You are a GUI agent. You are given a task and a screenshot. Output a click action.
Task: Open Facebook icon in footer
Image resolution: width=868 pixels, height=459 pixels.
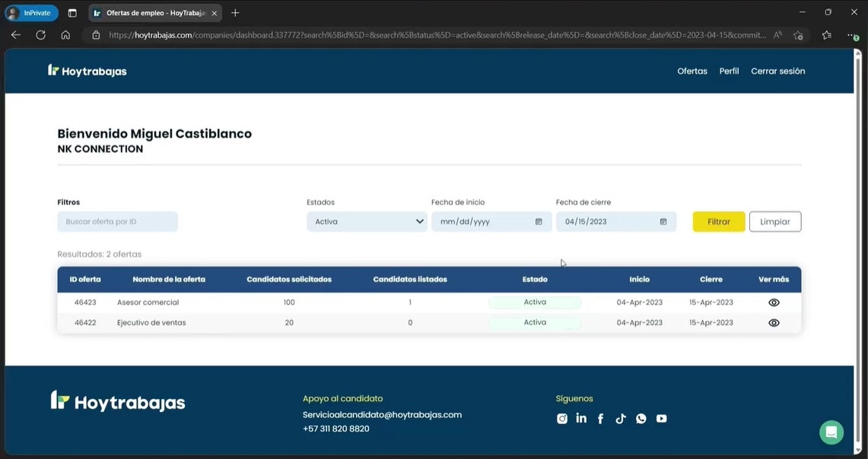coord(601,419)
